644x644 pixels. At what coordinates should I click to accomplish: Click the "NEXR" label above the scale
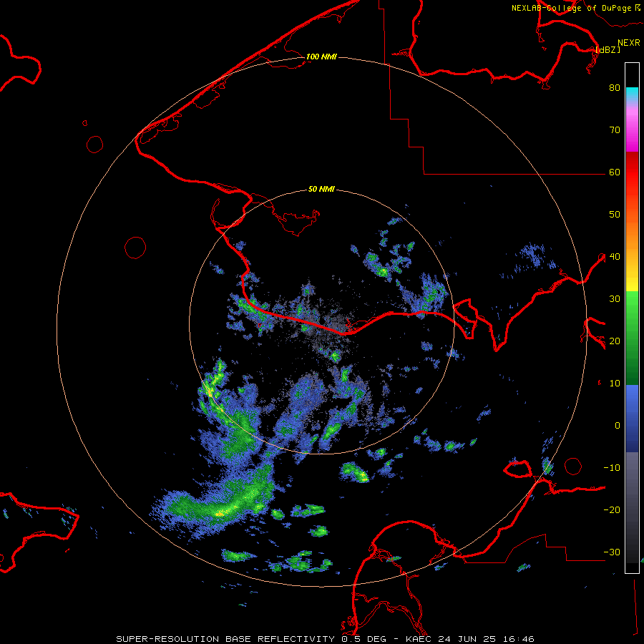pos(629,43)
